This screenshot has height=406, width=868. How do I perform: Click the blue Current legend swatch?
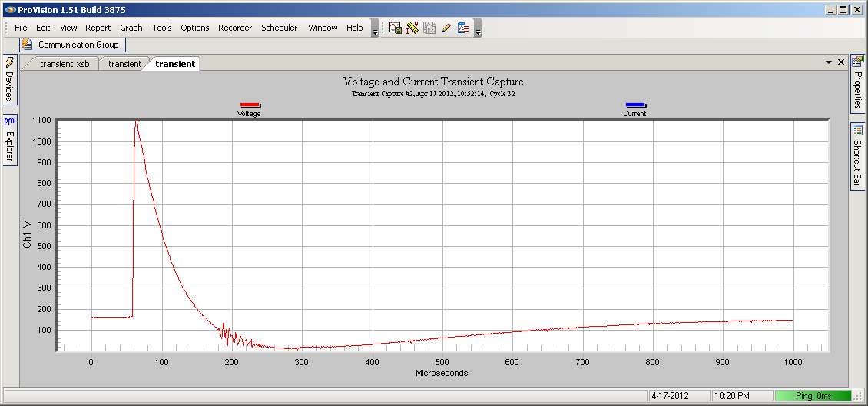click(x=635, y=105)
